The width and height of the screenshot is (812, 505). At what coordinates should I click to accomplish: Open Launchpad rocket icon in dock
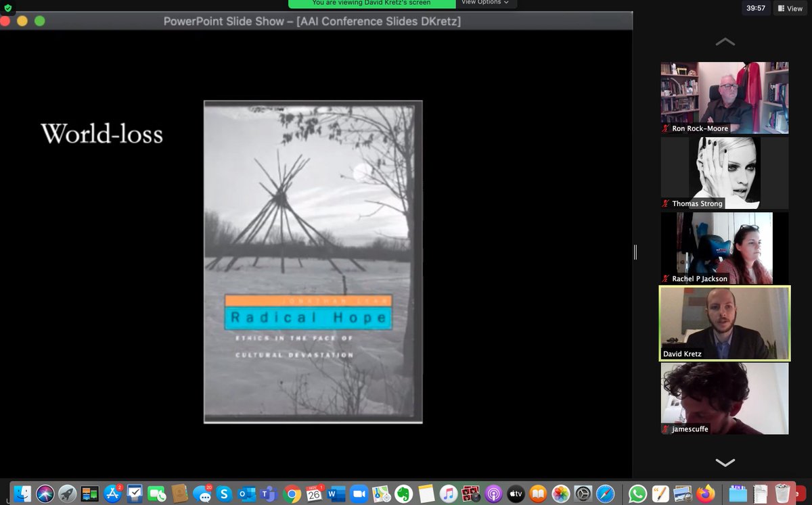point(68,494)
